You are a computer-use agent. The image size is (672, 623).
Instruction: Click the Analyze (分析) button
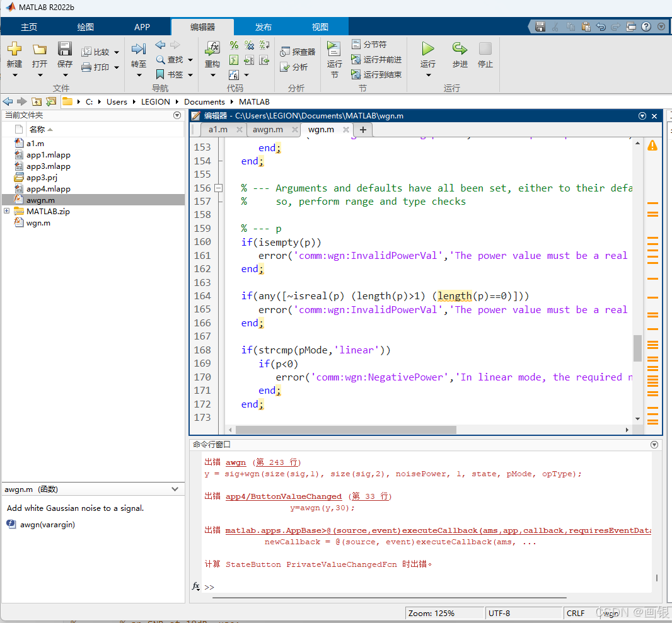(294, 67)
